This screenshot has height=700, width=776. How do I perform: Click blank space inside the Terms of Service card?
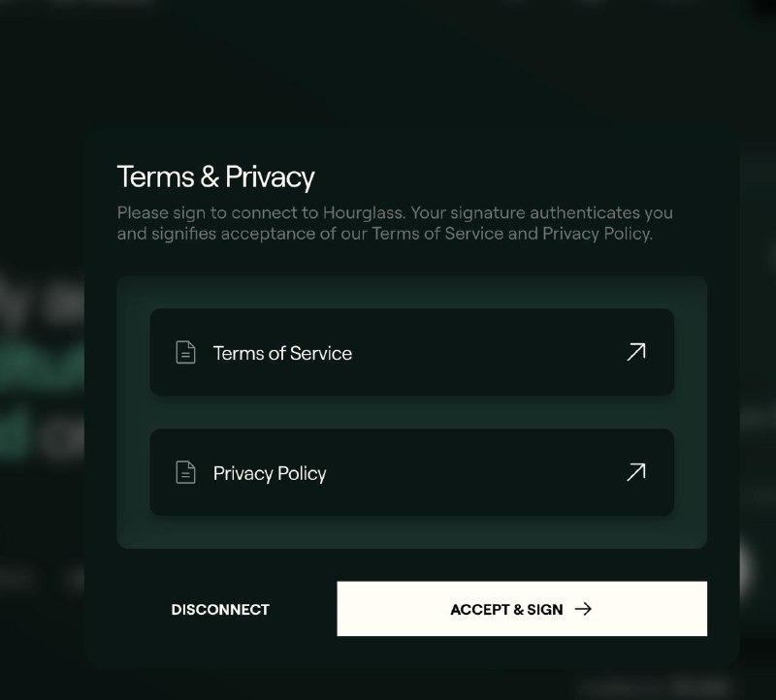coord(485,353)
